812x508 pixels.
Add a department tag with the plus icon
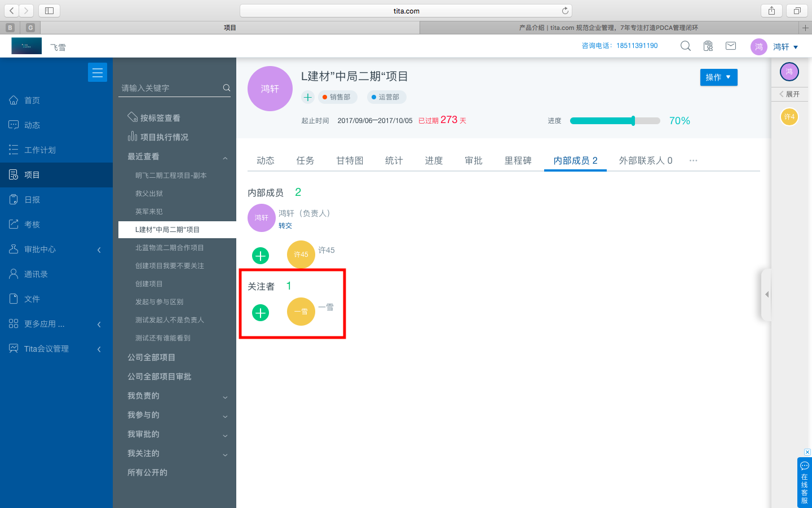click(x=307, y=97)
